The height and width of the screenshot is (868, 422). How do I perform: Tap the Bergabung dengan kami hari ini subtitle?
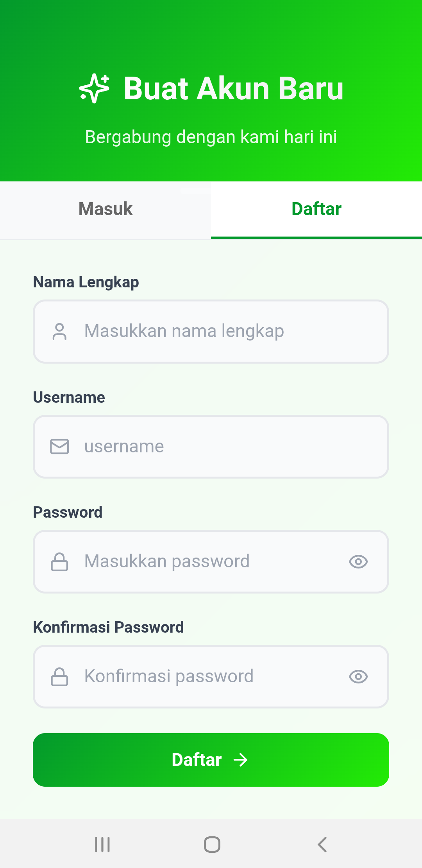[211, 137]
